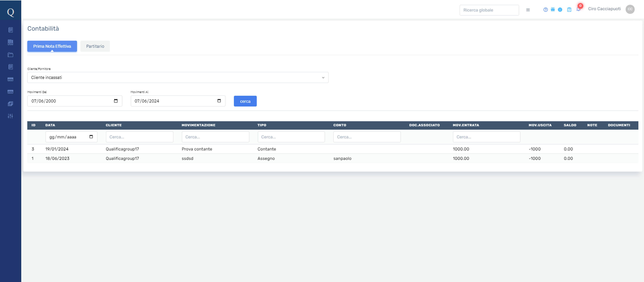Switch to the Partitario tab
644x282 pixels.
[95, 46]
